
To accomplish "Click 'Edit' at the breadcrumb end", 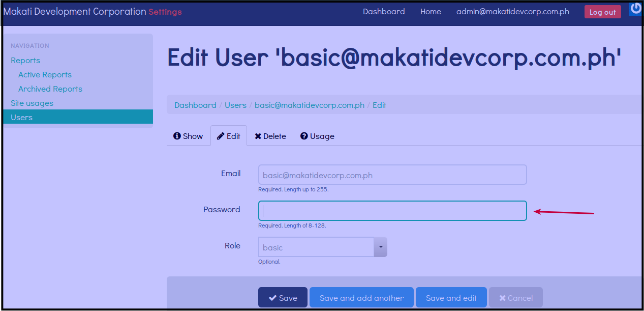I will coord(379,105).
